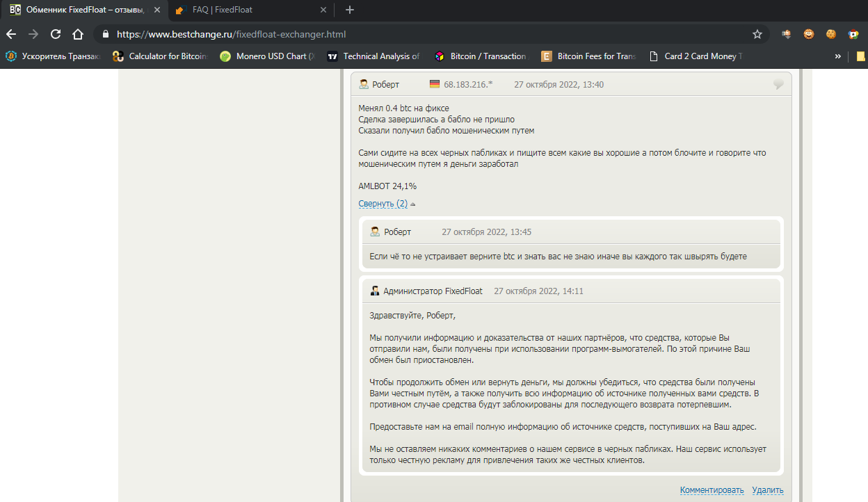Click the site security lock icon
Image resolution: width=868 pixels, height=502 pixels.
(106, 34)
